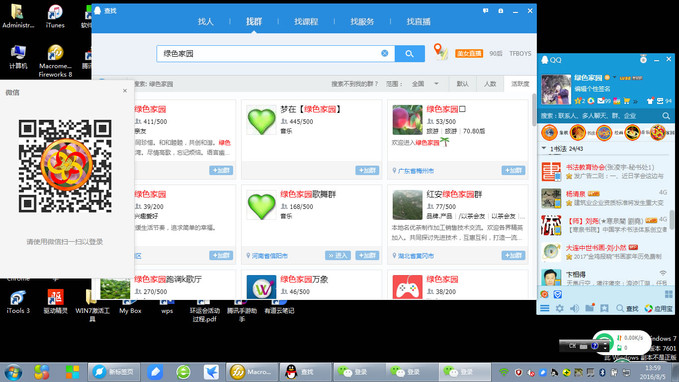Open the message box icon showing 94
This screenshot has width=679, height=382.
click(x=660, y=101)
